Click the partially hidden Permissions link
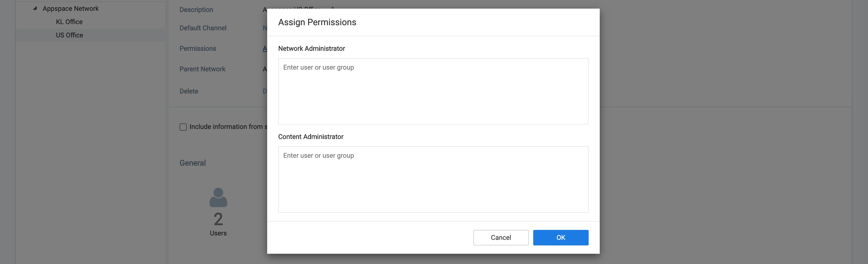 pyautogui.click(x=264, y=49)
